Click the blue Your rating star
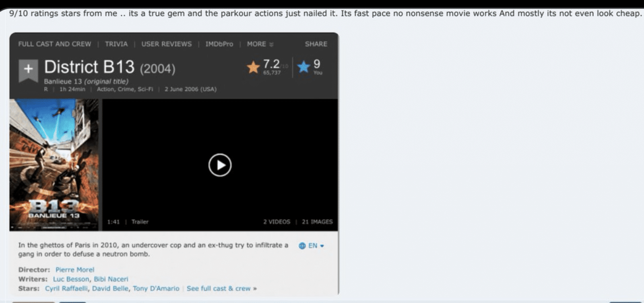644x303 pixels. click(303, 67)
